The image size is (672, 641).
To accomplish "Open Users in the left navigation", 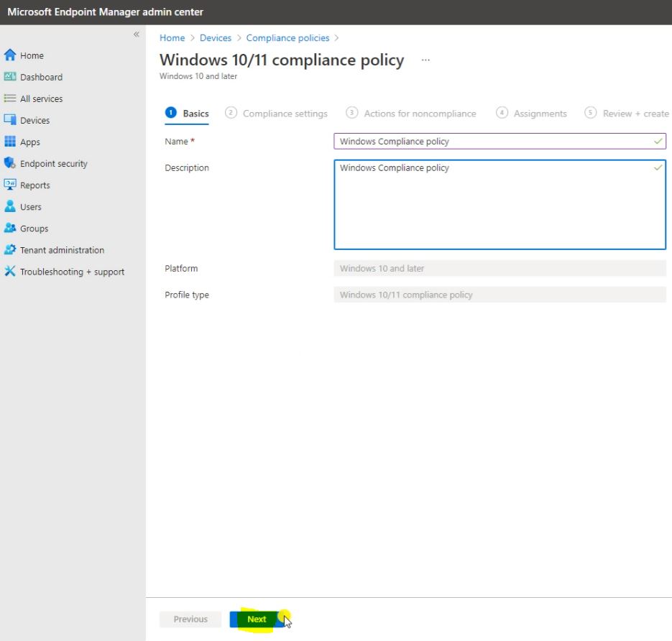I will 31,207.
